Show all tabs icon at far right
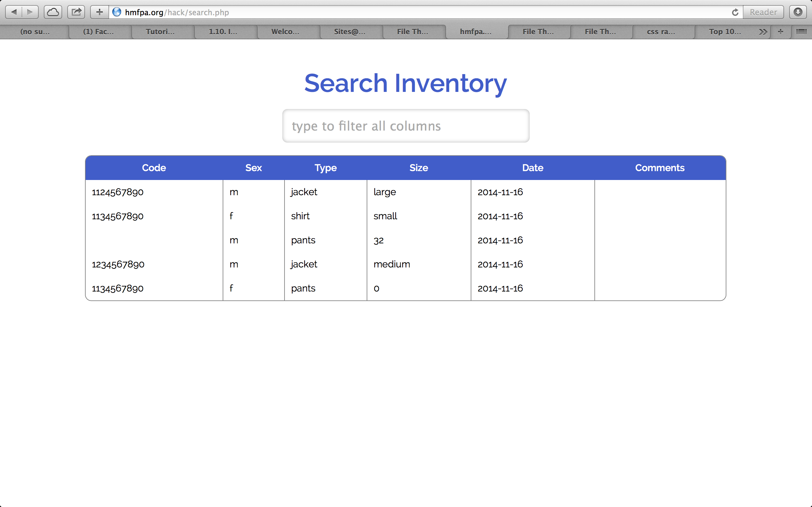Viewport: 812px width, 507px height. point(801,31)
